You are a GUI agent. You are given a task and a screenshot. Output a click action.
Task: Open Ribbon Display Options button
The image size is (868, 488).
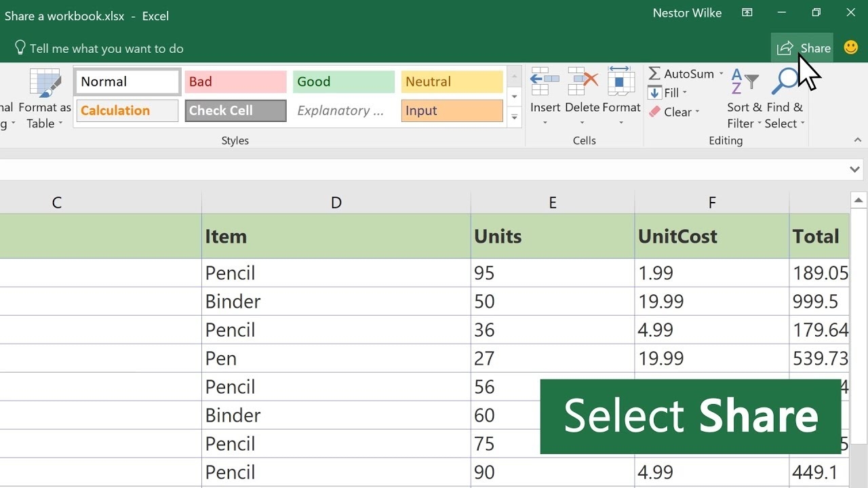(747, 13)
